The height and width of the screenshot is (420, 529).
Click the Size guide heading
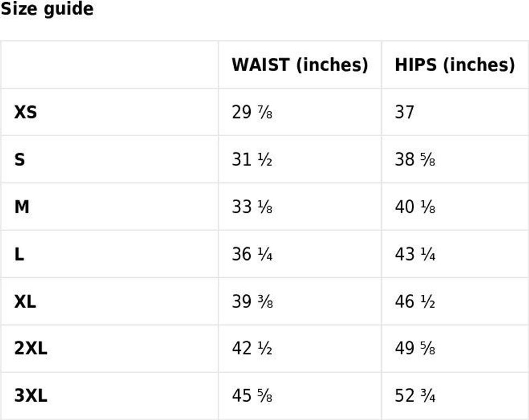click(47, 9)
